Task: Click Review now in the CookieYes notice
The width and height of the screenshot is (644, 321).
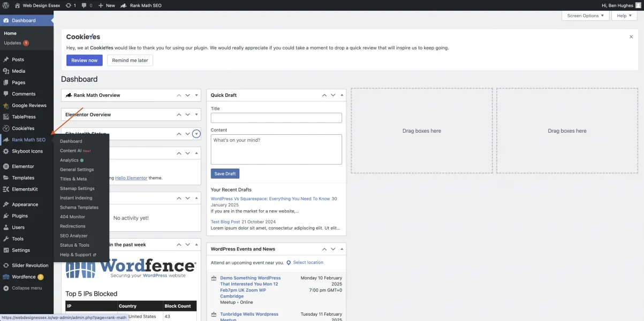Action: (84, 60)
